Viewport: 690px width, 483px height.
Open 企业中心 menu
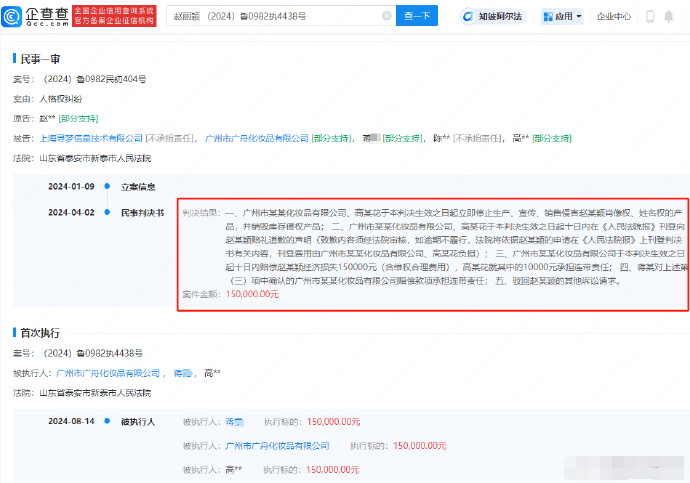(614, 16)
